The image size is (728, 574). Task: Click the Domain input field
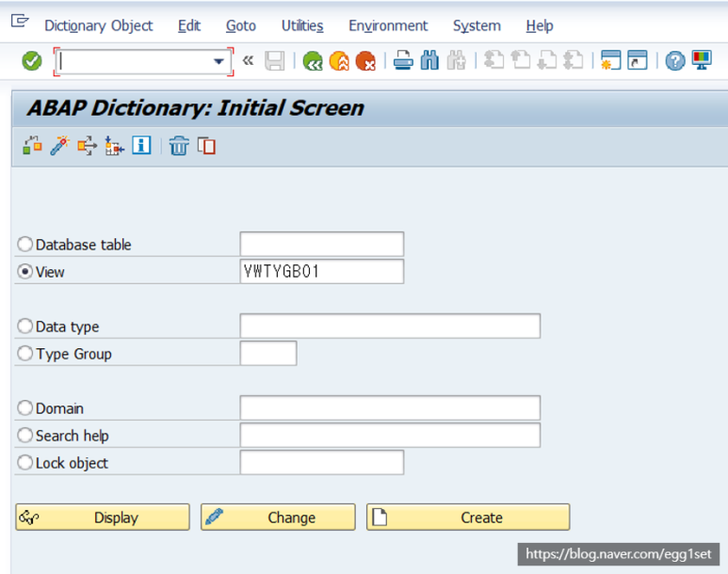[390, 407]
